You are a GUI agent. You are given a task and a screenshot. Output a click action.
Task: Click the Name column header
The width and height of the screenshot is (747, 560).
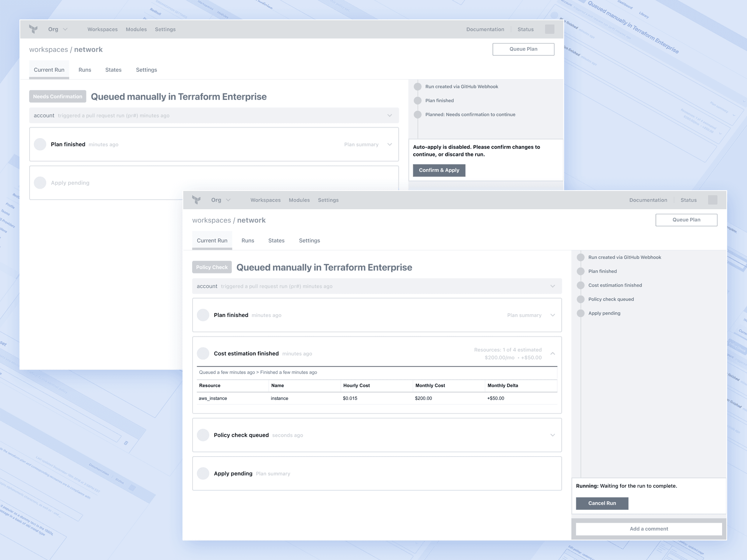(277, 385)
